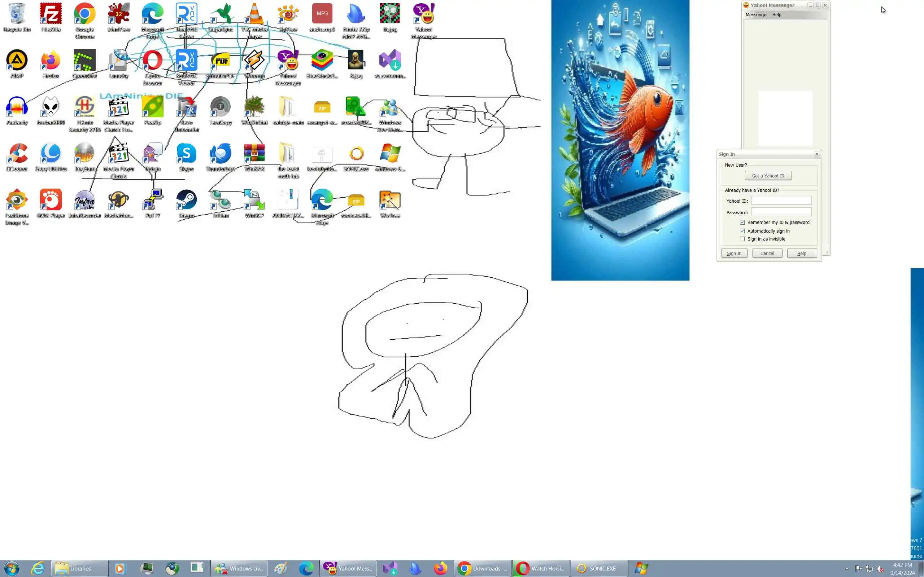Uncheck Remember my ID & password

click(742, 223)
